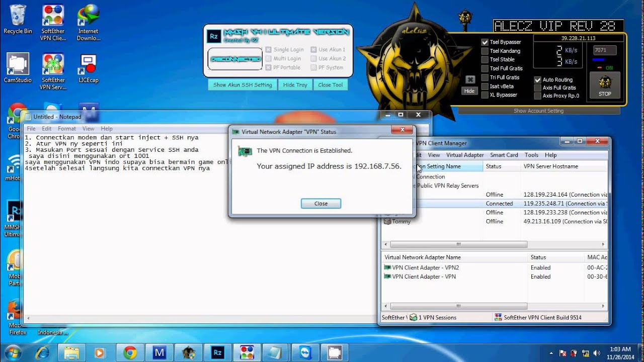This screenshot has height=362, width=644.
Task: Open Notepad File menu
Action: (x=31, y=129)
